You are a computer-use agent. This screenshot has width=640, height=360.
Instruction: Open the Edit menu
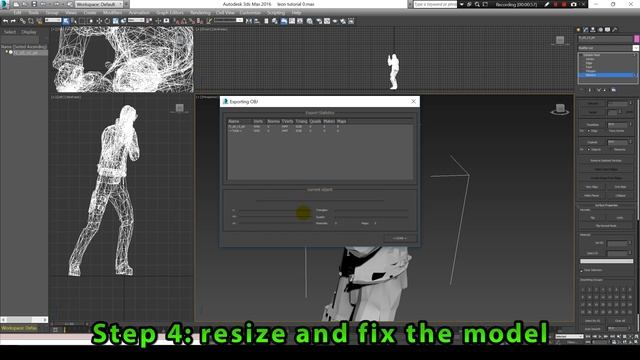tap(17, 13)
